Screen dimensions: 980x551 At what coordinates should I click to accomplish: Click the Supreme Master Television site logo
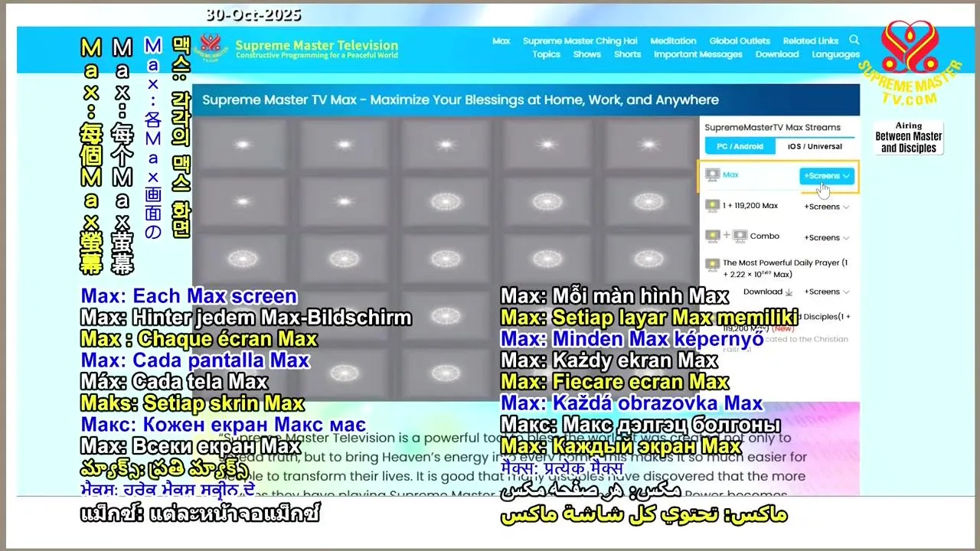[x=212, y=48]
